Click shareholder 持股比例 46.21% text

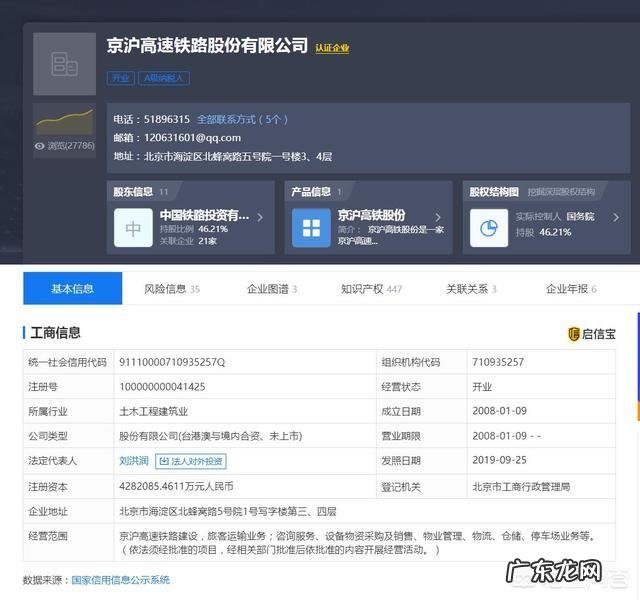tap(194, 229)
